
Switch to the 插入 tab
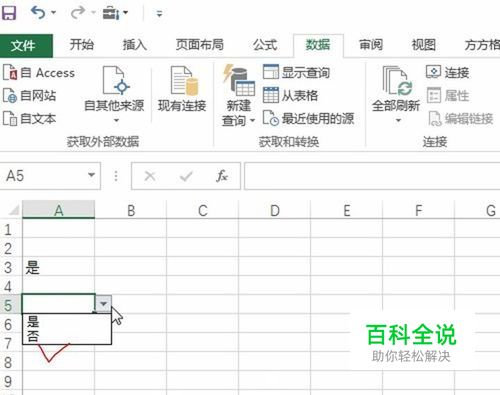[135, 45]
